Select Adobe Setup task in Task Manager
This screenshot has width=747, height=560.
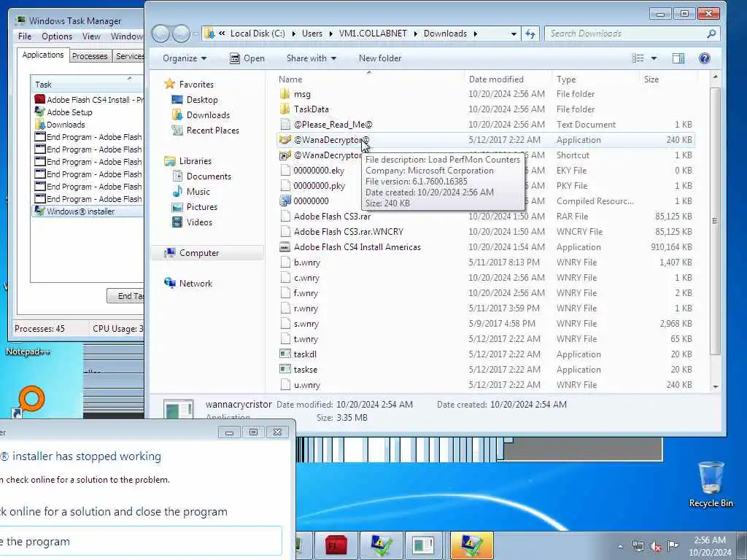[x=69, y=112]
